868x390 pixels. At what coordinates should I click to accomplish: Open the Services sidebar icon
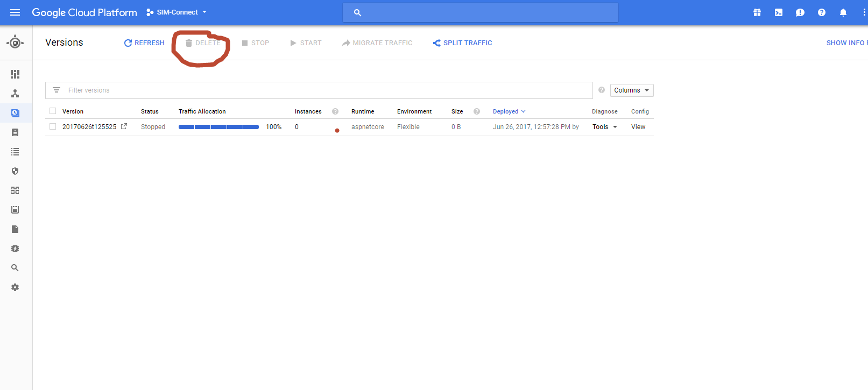(15, 94)
